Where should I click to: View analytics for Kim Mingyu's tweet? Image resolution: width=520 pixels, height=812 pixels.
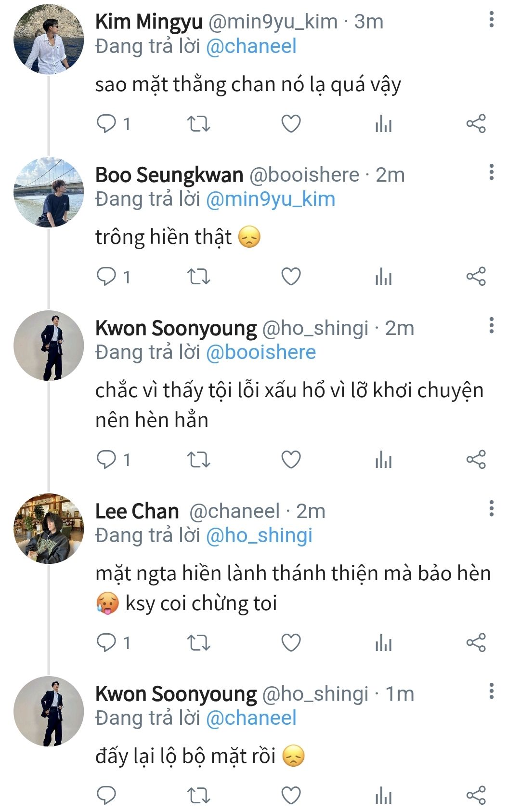coord(383,124)
